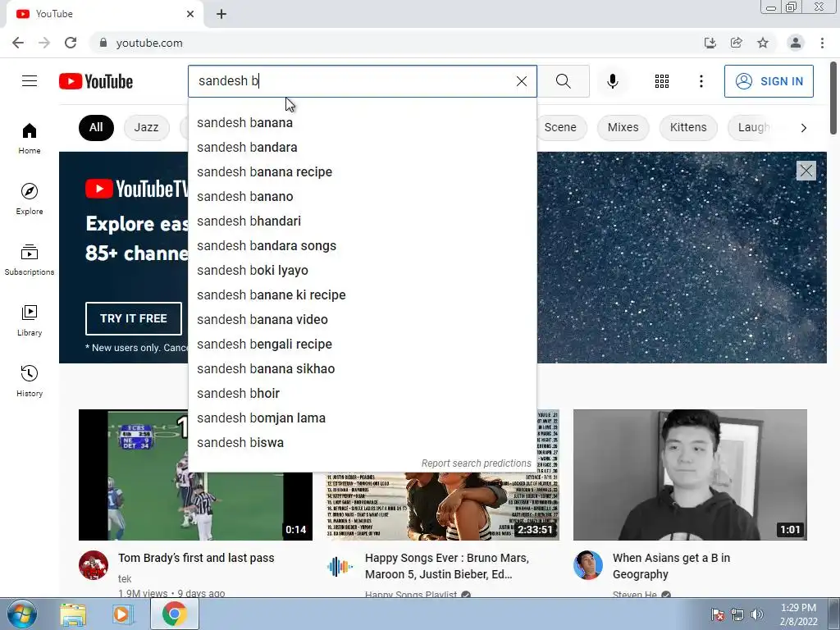
Task: Open the YouTube guide hamburger menu
Action: click(30, 81)
